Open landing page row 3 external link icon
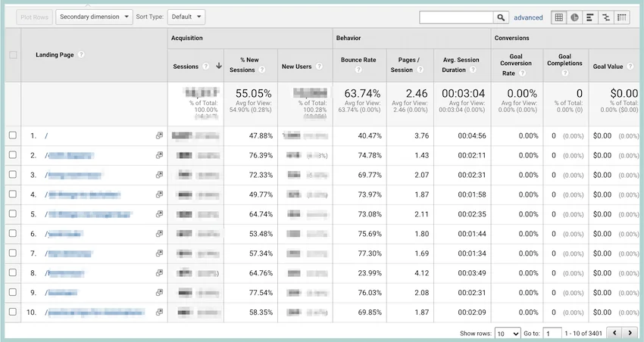The image size is (644, 342). [159, 175]
